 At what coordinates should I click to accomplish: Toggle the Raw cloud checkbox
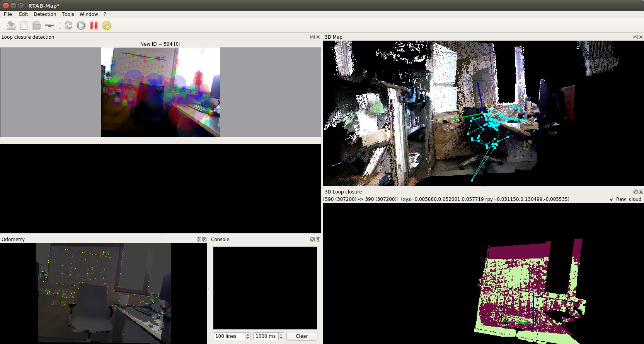pos(612,199)
